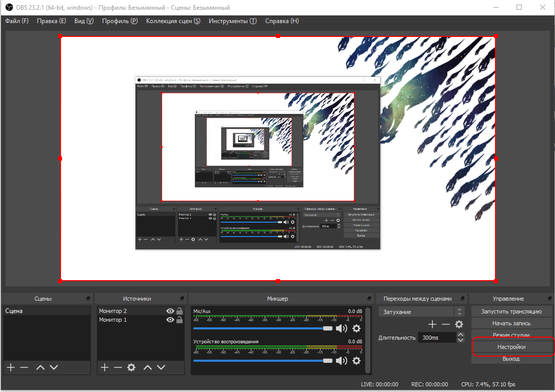This screenshot has width=555, height=392.
Task: Move scene down in Сцены panel
Action: pos(54,367)
